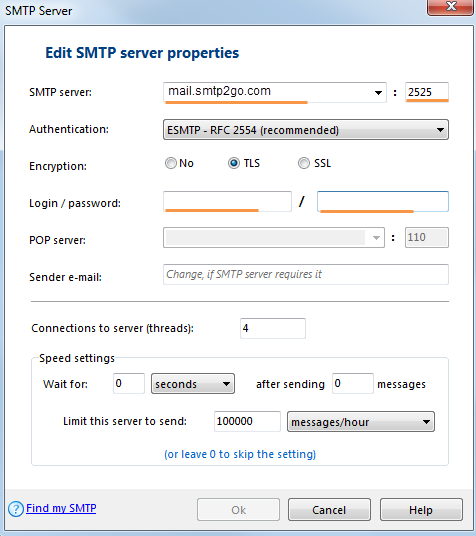Open the Find my SMTP link
The height and width of the screenshot is (536, 476).
61,508
